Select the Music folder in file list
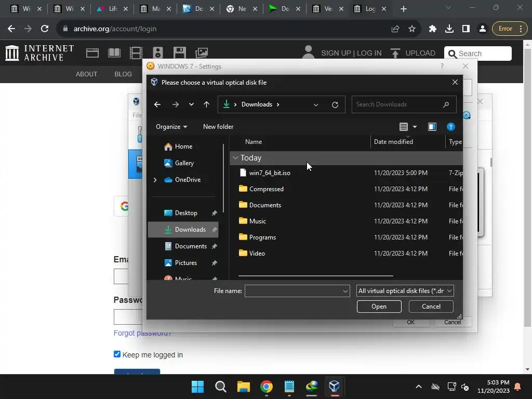 258,221
